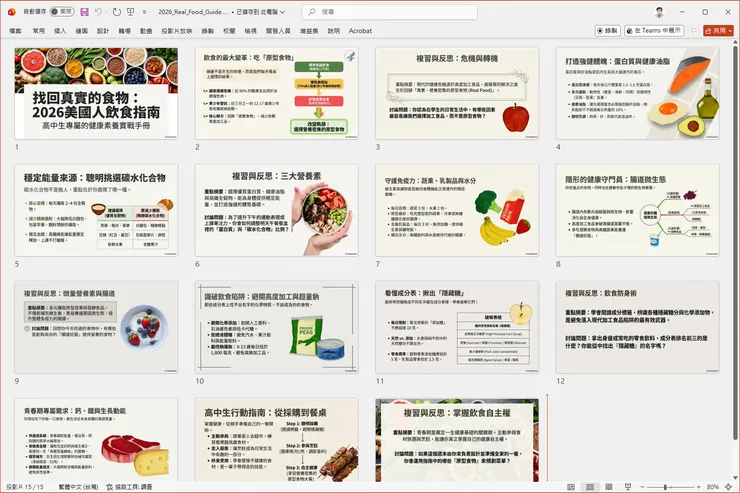
Task: Open the 轉場 (Transitions) ribbon tab
Action: pos(125,31)
